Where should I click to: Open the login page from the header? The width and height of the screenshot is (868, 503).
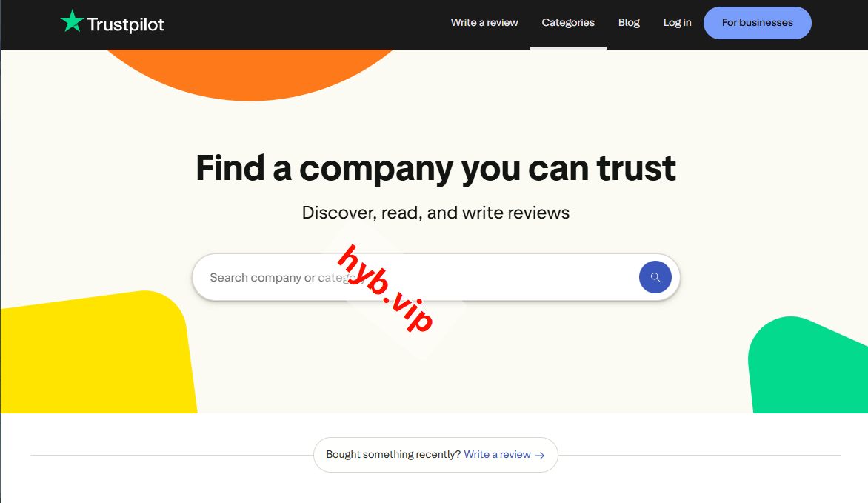[676, 22]
